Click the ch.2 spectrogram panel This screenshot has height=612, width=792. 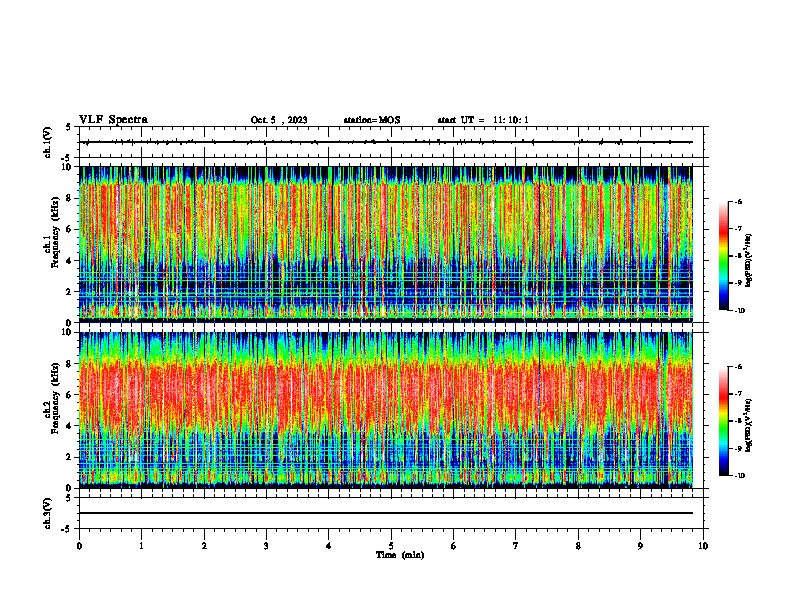click(386, 410)
